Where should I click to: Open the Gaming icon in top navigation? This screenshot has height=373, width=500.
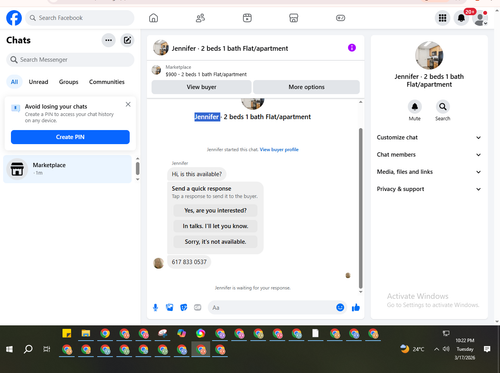(340, 18)
